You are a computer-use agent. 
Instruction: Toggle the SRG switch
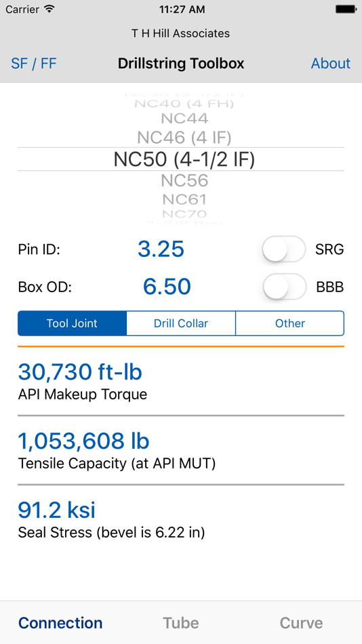pos(284,249)
